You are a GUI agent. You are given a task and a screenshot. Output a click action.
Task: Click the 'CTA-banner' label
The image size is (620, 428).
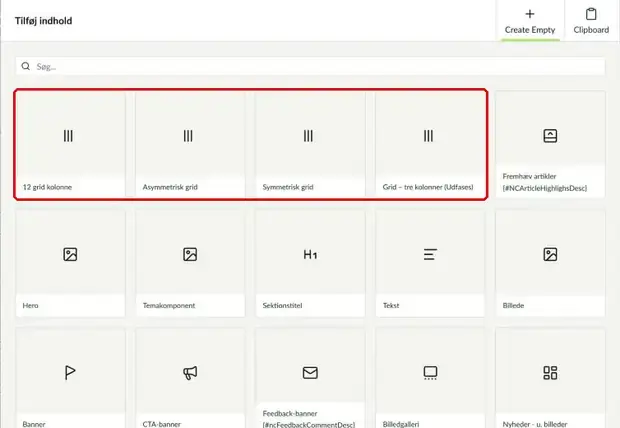(162, 424)
